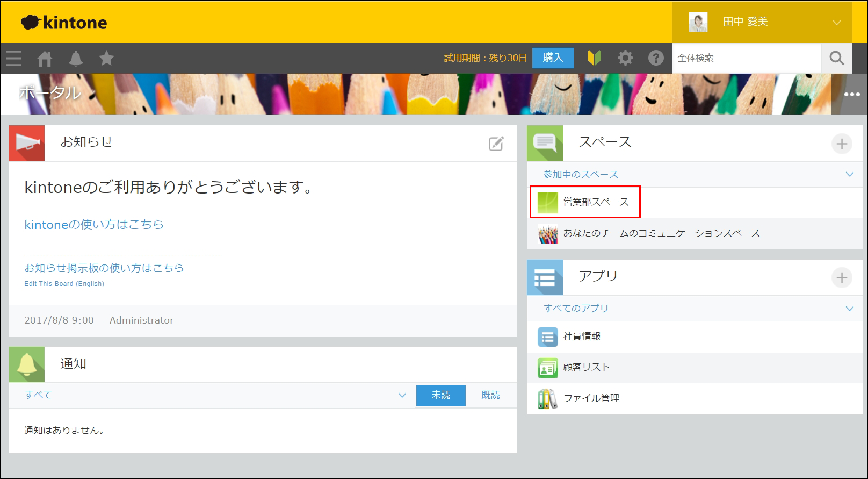Open portal options three-dot menu
Viewport: 868px width, 479px height.
pos(851,95)
